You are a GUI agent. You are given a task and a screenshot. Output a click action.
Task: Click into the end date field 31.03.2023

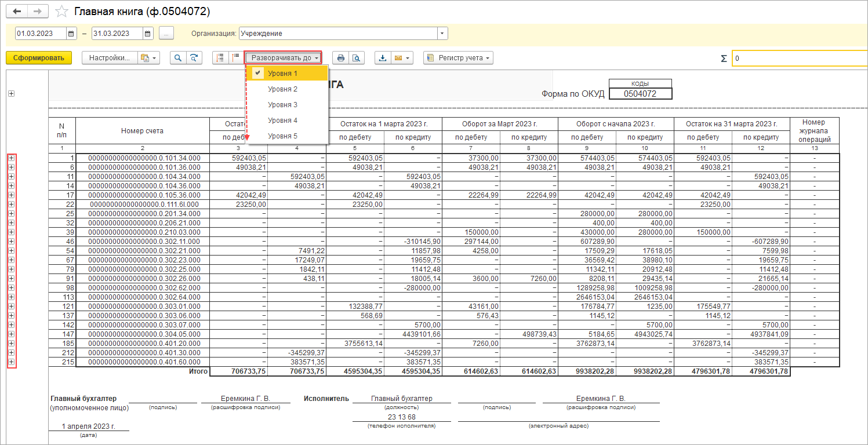coord(117,34)
